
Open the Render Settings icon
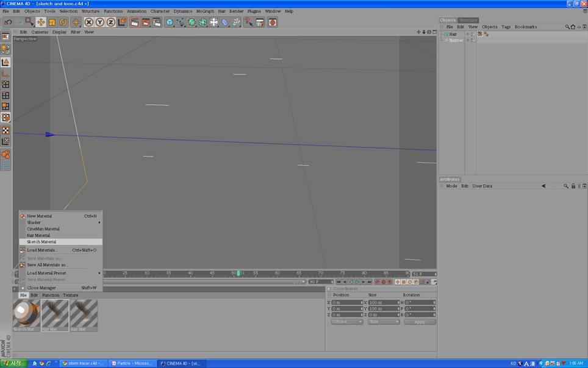(157, 23)
